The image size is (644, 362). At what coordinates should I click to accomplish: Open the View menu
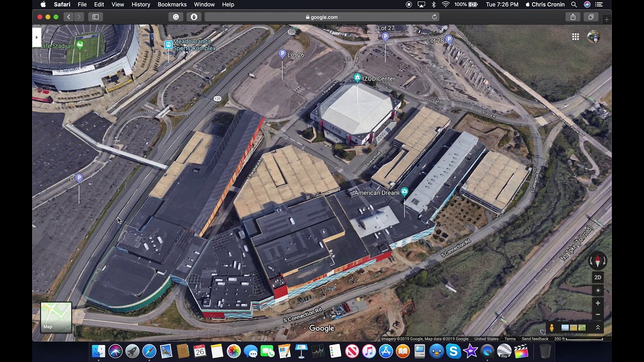118,5
